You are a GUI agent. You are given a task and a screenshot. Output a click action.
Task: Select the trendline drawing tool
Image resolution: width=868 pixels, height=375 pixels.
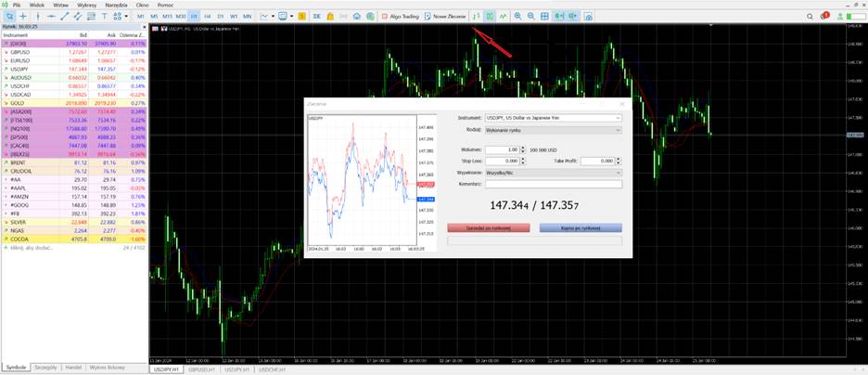[x=64, y=16]
